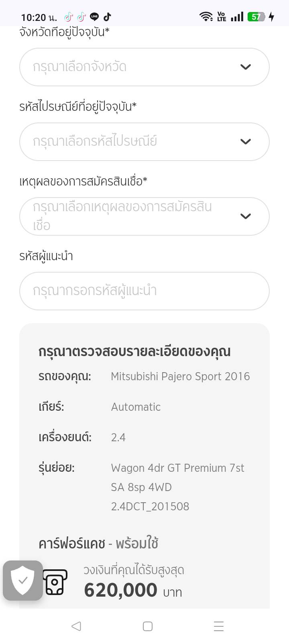Tap the rightmost TikTok notification icon
289x644 pixels.
(107, 17)
